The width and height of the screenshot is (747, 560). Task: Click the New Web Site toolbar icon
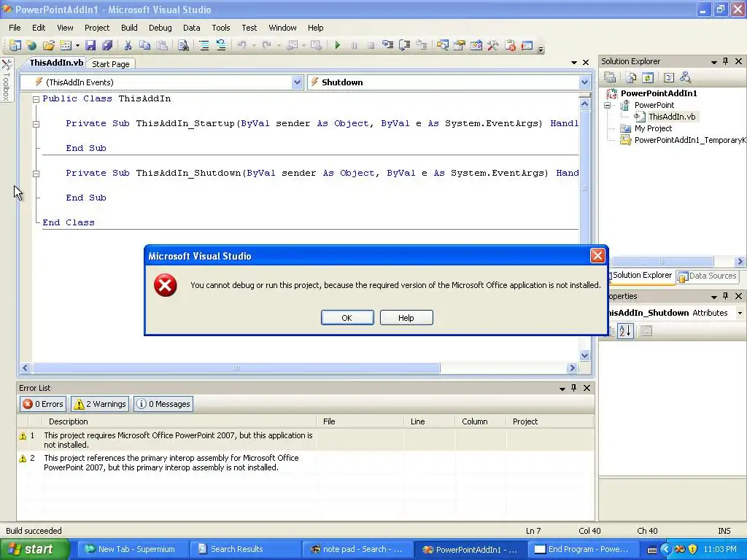(x=31, y=45)
